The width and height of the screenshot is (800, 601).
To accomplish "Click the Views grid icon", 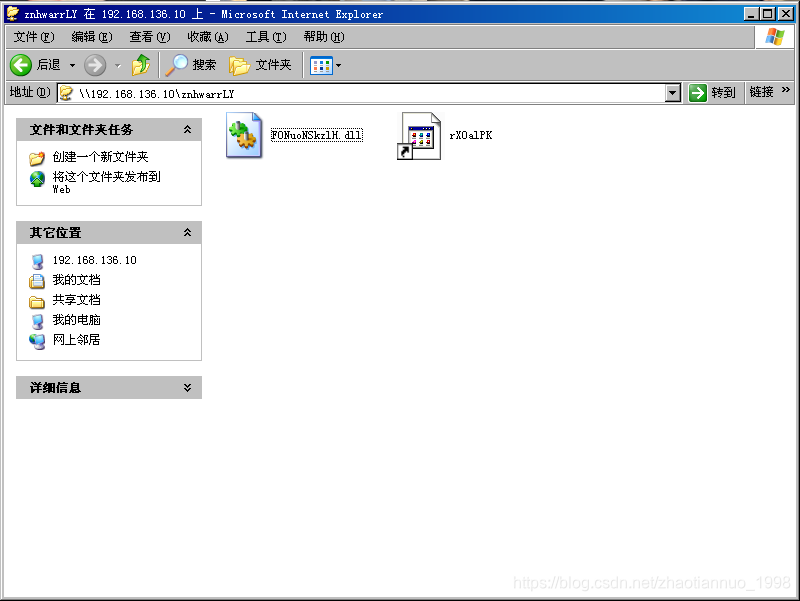I will coord(321,65).
